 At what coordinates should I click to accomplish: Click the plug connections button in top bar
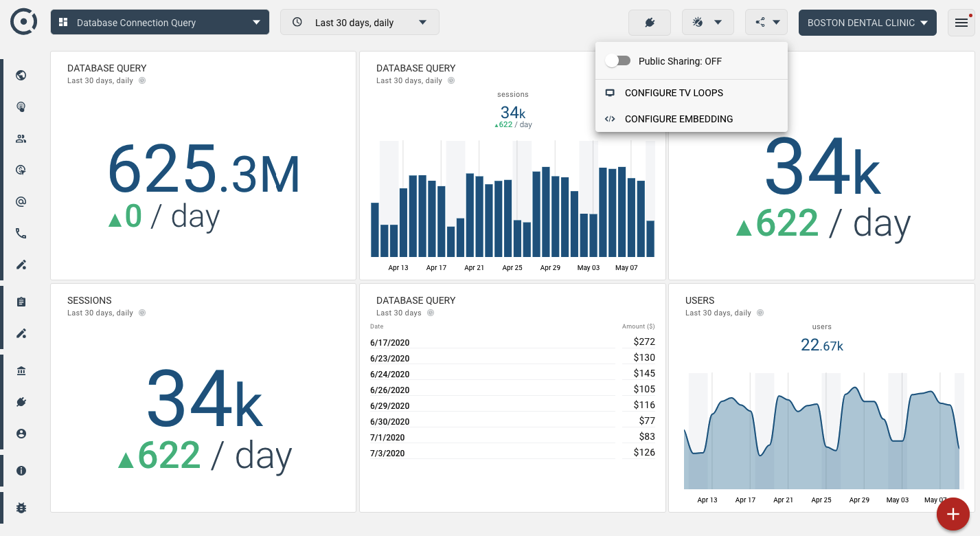click(x=650, y=23)
